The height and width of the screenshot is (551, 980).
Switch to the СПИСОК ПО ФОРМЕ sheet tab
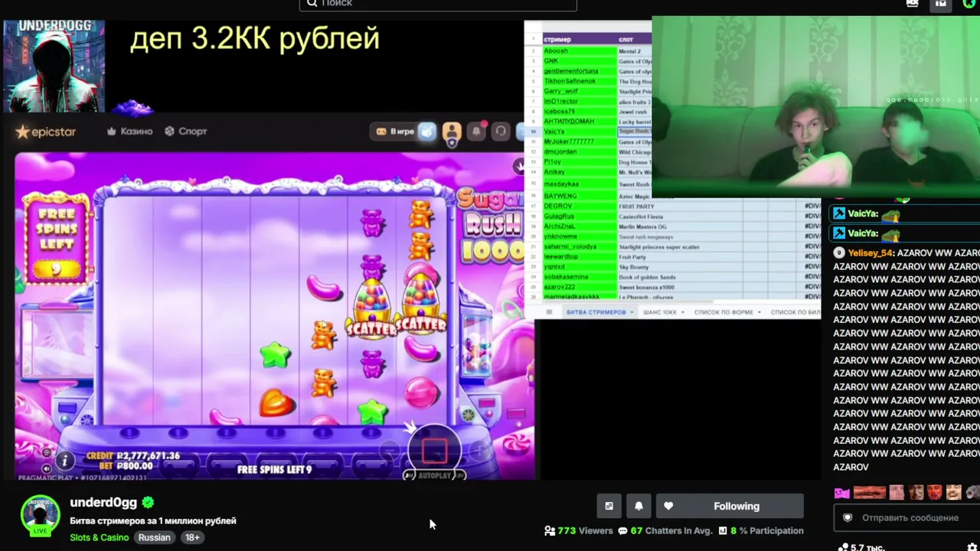click(x=724, y=312)
